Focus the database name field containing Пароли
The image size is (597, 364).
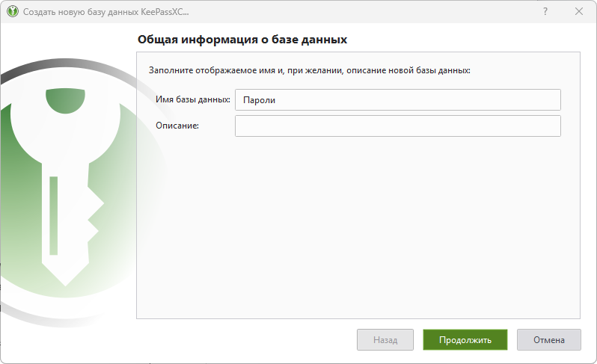pyautogui.click(x=397, y=100)
